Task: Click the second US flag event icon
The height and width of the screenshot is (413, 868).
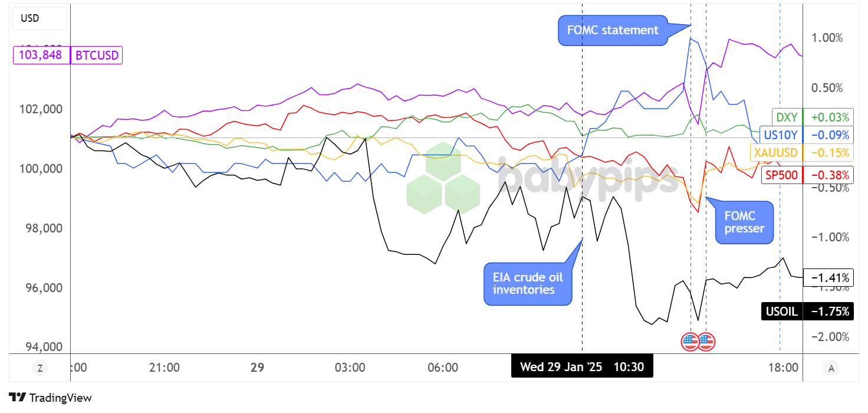Action: [706, 341]
